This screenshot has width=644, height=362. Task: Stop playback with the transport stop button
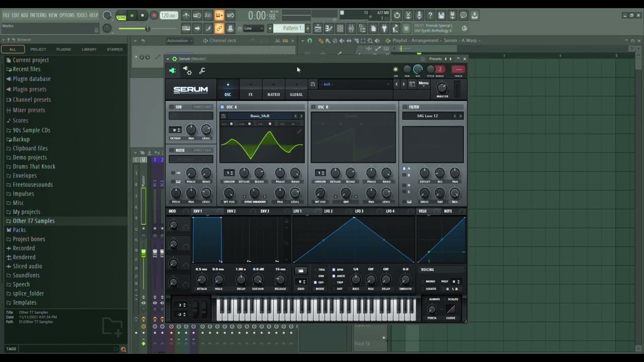142,16
